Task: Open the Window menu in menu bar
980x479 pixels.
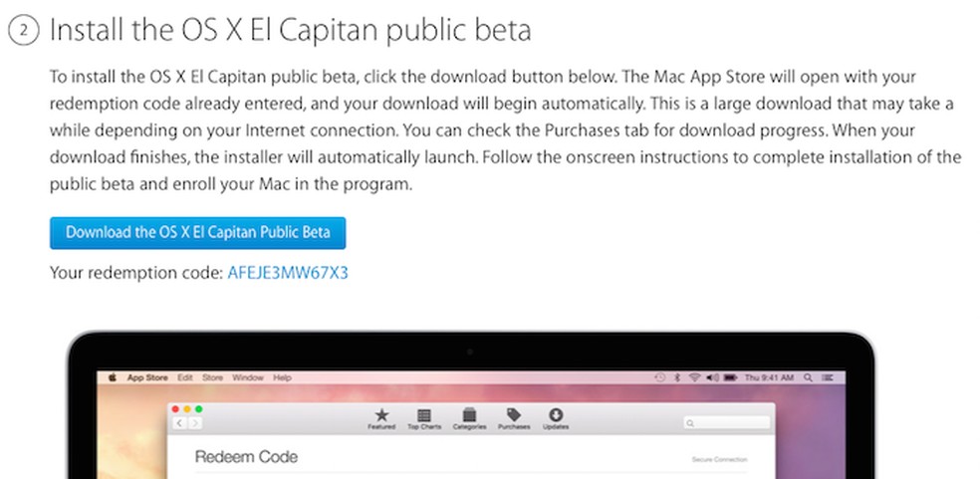Action: 248,377
